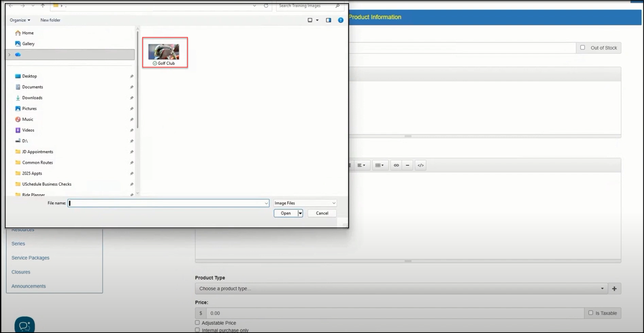Open the Service Packages sidebar link
Viewport: 644px width, 333px height.
coord(30,258)
